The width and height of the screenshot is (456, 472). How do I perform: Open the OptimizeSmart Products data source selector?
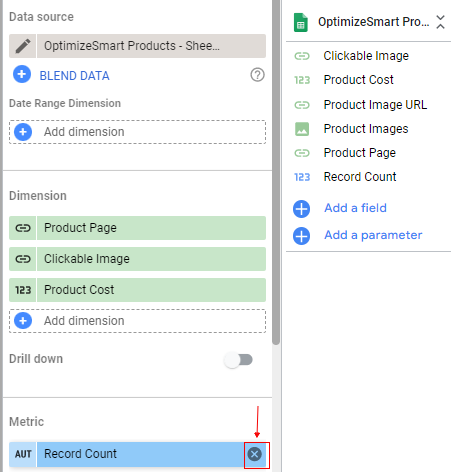click(151, 46)
